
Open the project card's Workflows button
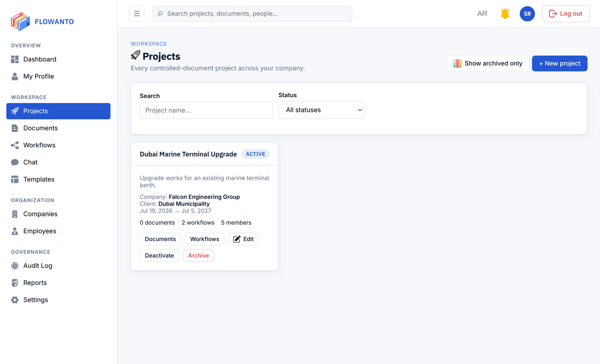(x=204, y=239)
